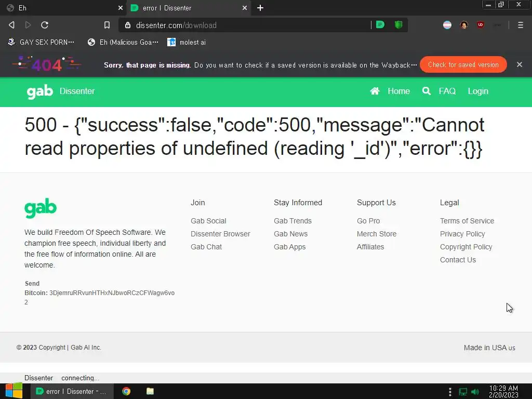Open the FAQ page
This screenshot has width=532, height=399.
coord(447,91)
